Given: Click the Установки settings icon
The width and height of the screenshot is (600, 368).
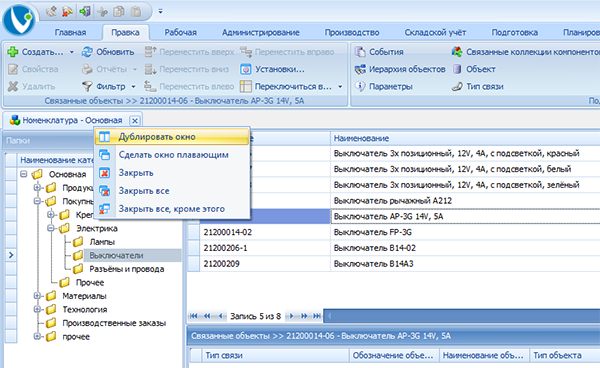Looking at the screenshot, I should [x=246, y=69].
